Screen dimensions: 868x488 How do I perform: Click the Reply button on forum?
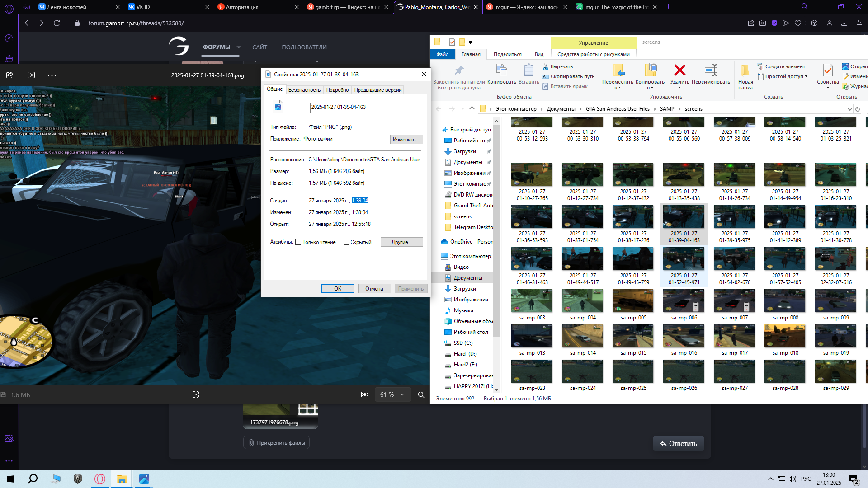[x=678, y=444]
